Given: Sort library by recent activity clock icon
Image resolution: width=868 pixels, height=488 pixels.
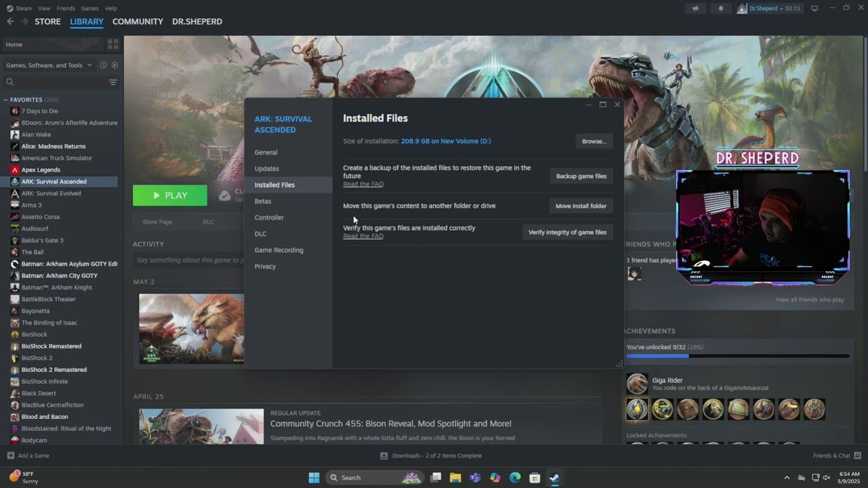Looking at the screenshot, I should (103, 65).
